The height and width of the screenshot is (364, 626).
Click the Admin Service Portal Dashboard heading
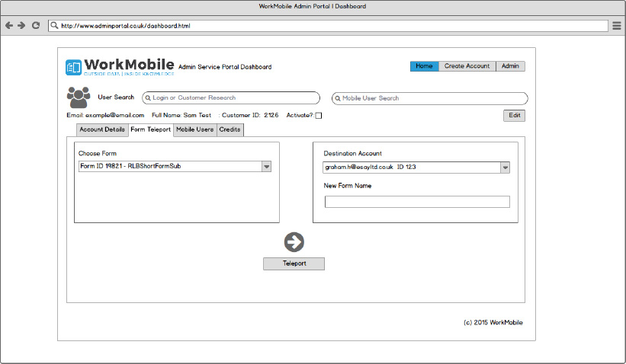pyautogui.click(x=225, y=67)
